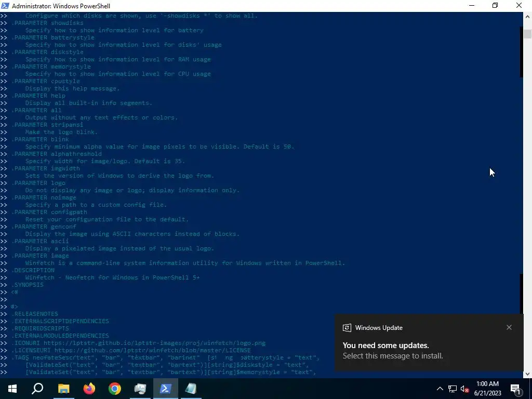
Task: Show hidden system tray icons
Action: [440, 389]
